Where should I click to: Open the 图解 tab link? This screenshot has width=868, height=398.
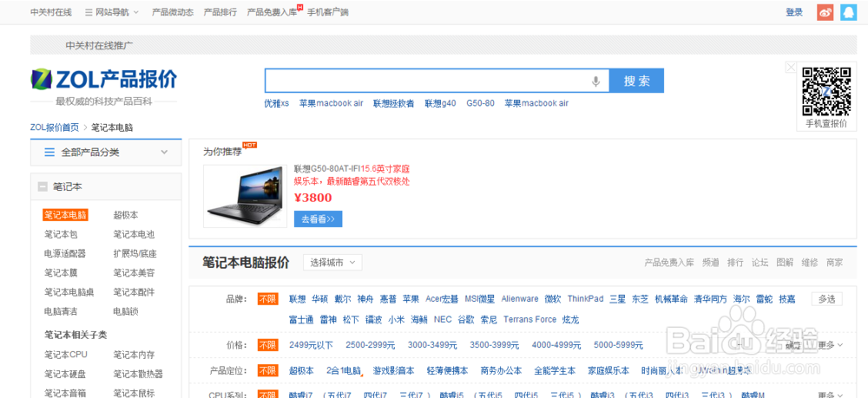click(785, 262)
